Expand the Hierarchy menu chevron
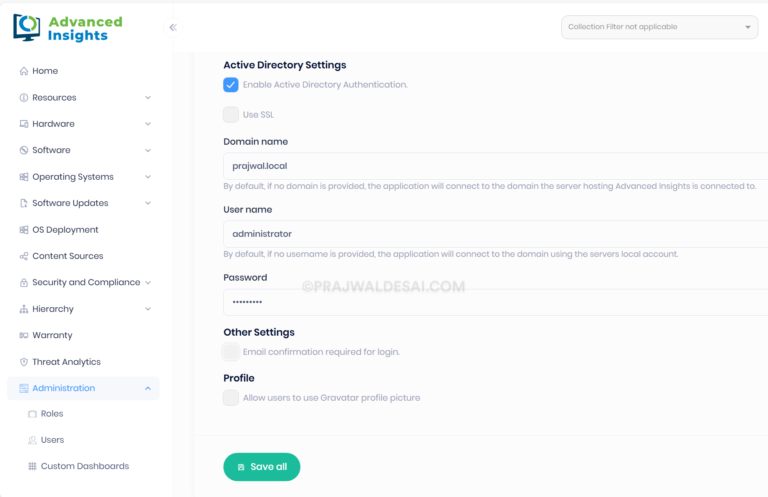Viewport: 768px width, 497px height. pos(148,309)
